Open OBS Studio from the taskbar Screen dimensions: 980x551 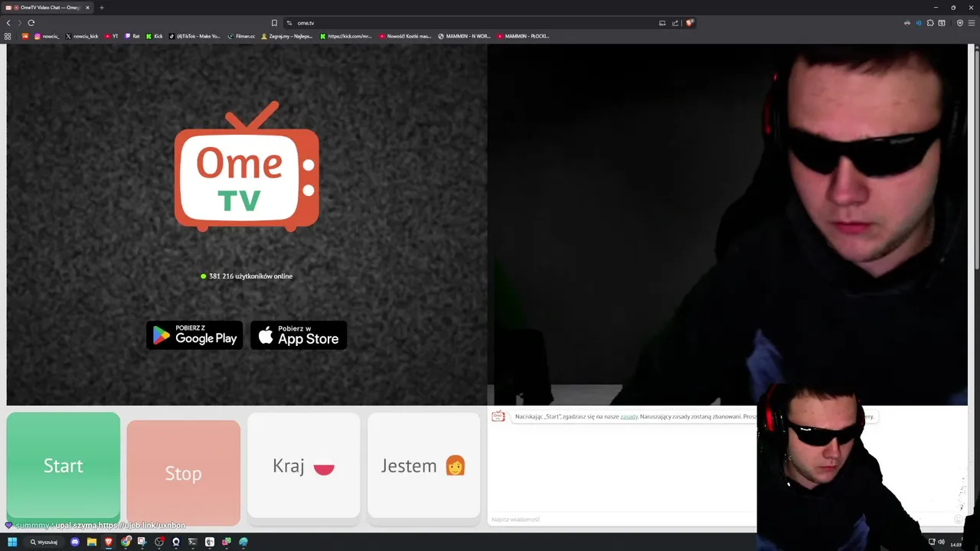coord(159,542)
